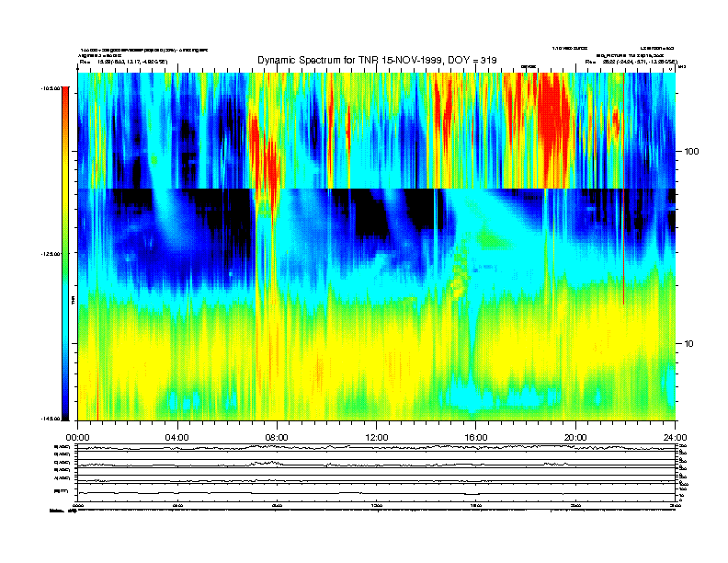
Task: Click the red top of the color bar
Action: (65, 100)
